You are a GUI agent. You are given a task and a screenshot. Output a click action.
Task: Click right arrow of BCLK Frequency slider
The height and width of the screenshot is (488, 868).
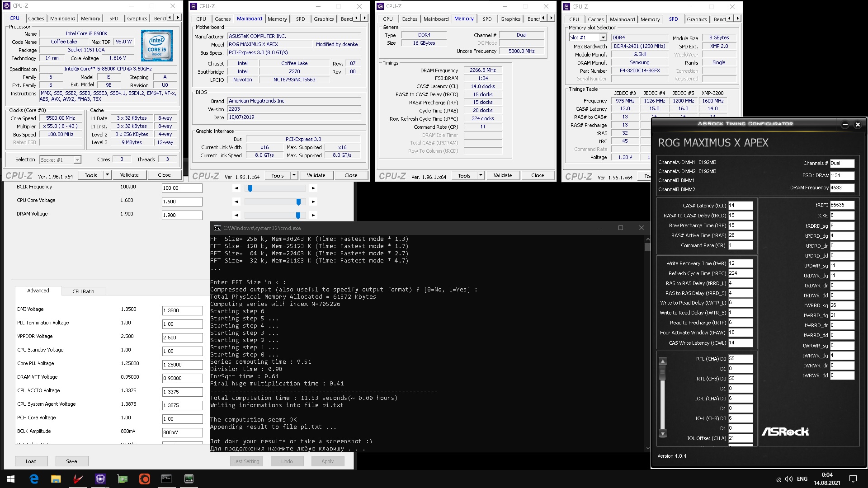tap(313, 188)
